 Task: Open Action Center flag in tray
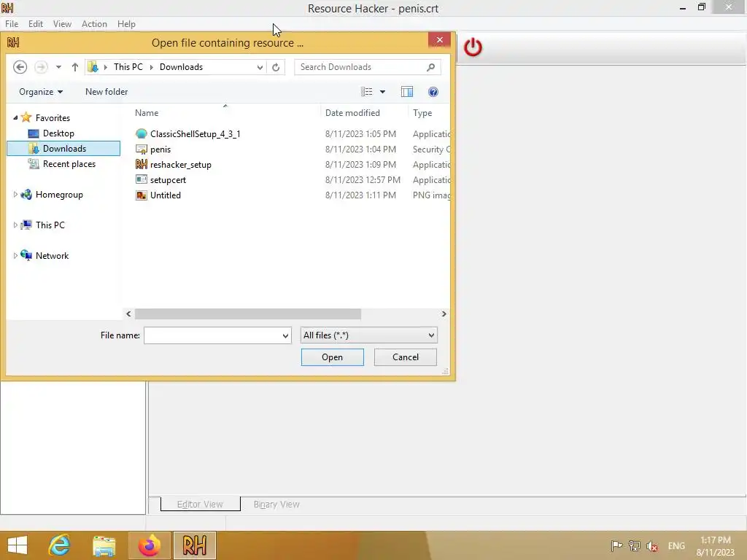pos(616,545)
